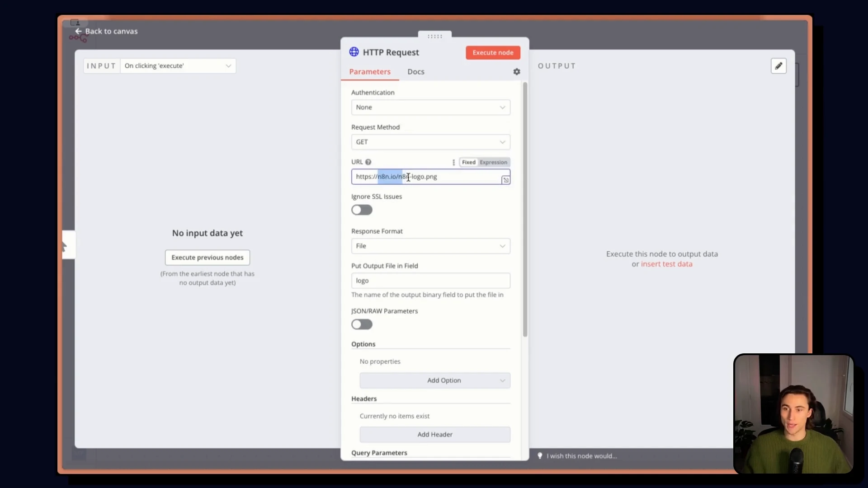868x488 pixels.
Task: Click the URL help question mark icon
Action: click(368, 162)
